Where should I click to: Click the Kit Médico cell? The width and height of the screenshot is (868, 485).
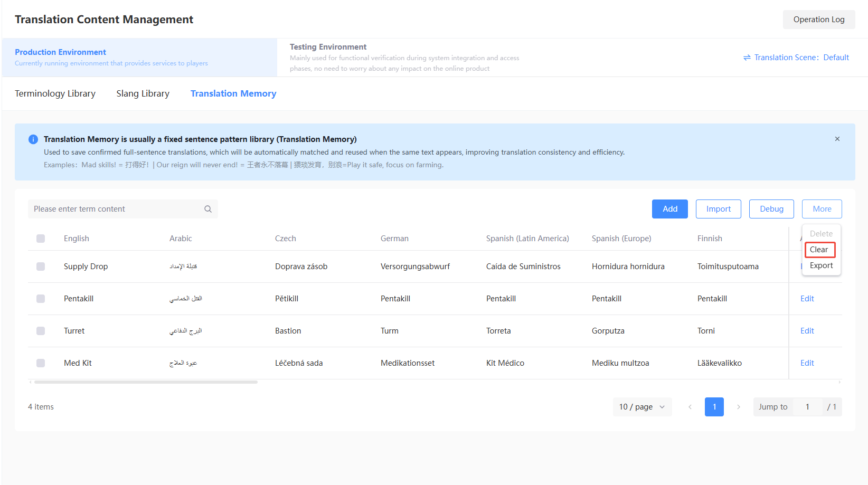point(505,363)
